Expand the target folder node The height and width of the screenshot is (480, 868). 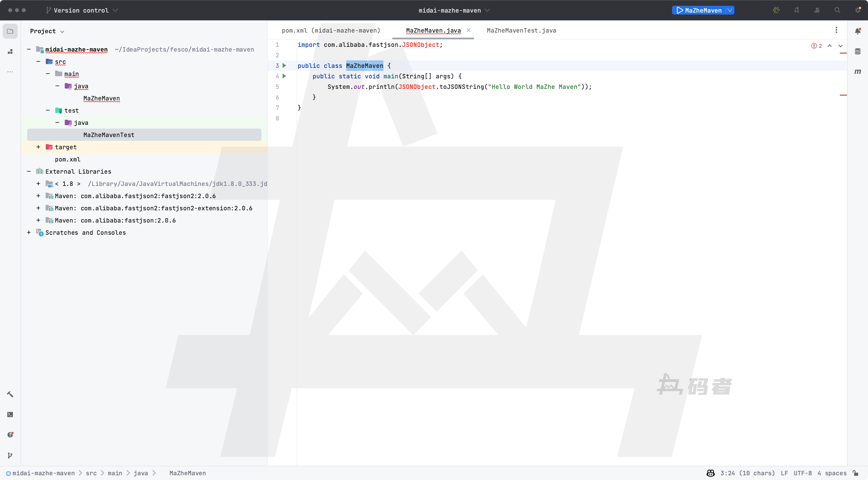(38, 147)
